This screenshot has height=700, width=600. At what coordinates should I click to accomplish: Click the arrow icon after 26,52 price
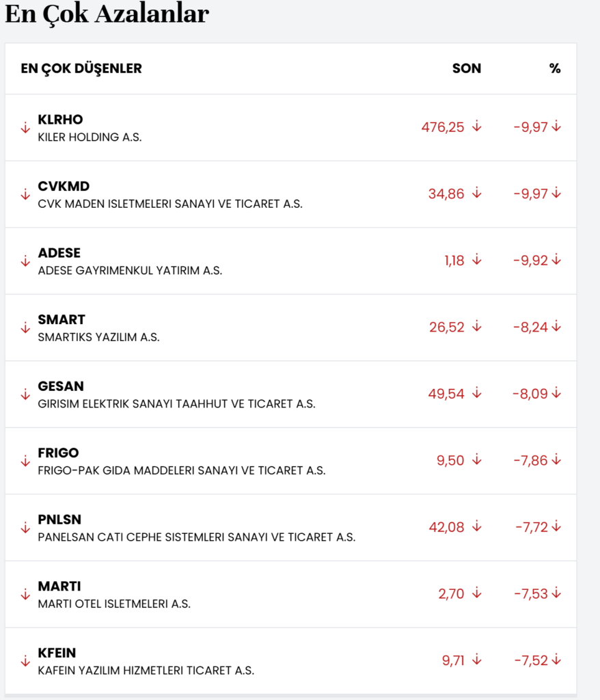[x=477, y=327]
